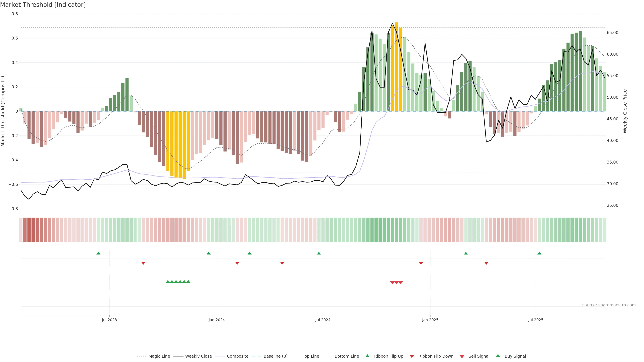Click the Weekly Close Price axis title

pyautogui.click(x=625, y=111)
